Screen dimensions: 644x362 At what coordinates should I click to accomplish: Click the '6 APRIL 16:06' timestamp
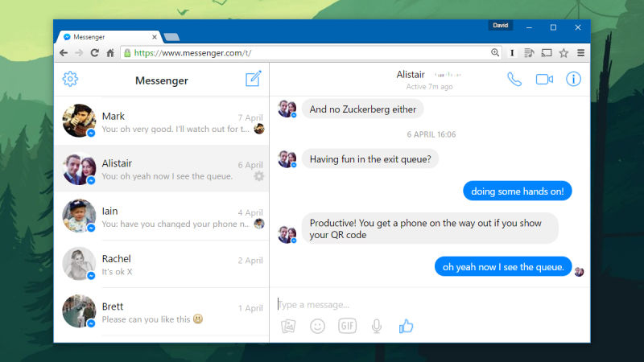point(431,134)
